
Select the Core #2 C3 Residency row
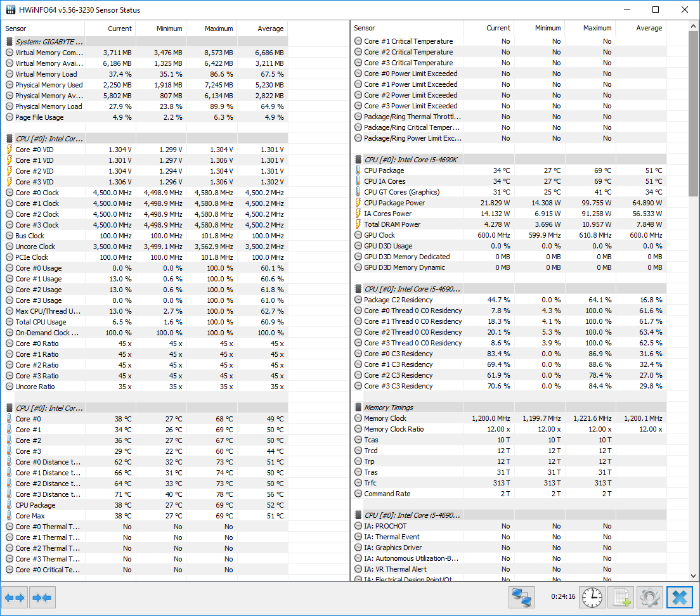[x=510, y=375]
